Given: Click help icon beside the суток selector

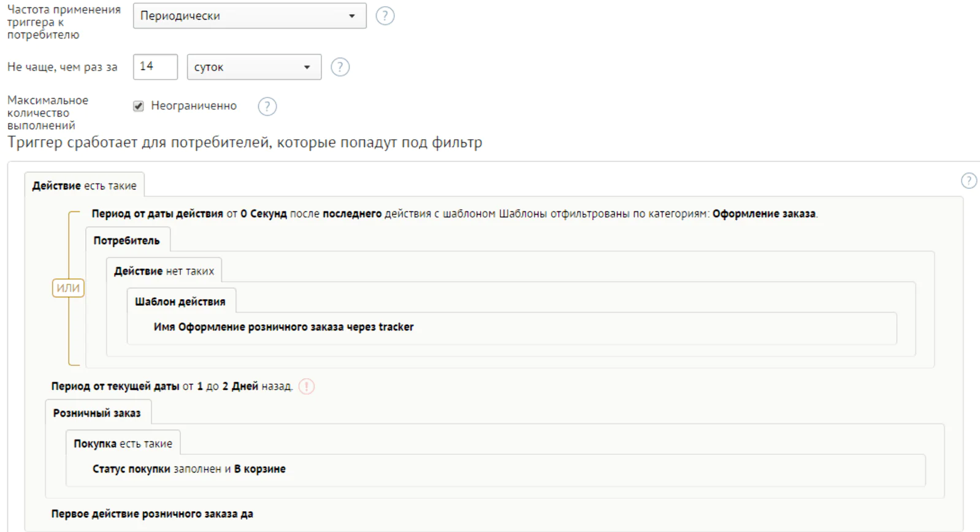Looking at the screenshot, I should (340, 67).
